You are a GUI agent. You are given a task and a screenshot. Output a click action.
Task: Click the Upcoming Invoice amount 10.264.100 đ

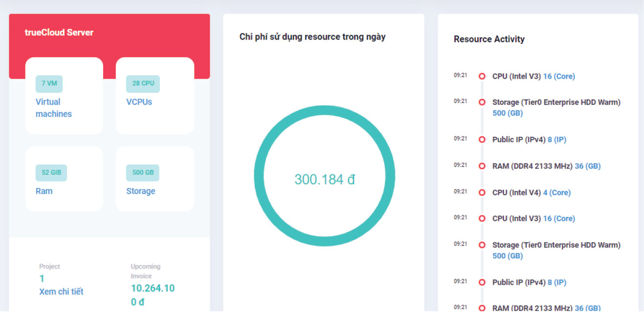coord(153,295)
